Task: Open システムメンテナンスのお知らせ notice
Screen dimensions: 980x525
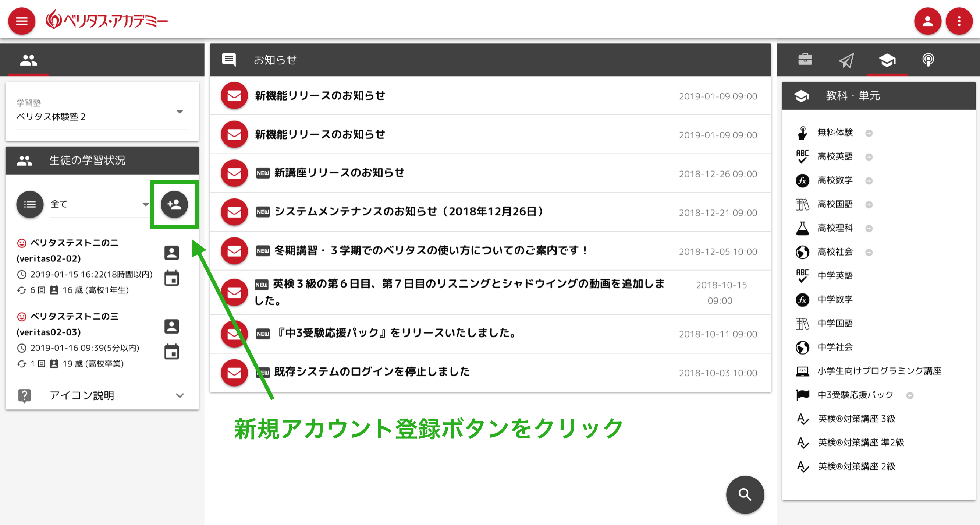Action: point(490,212)
